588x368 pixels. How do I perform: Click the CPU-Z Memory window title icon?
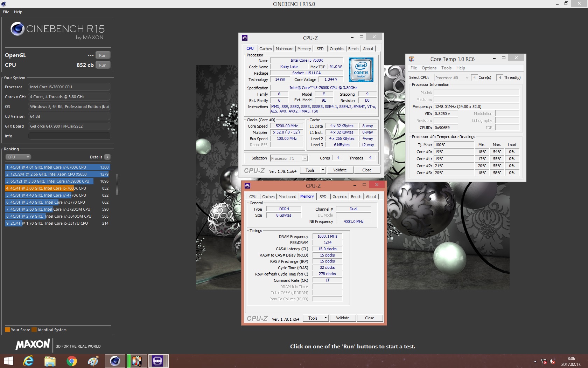point(247,186)
